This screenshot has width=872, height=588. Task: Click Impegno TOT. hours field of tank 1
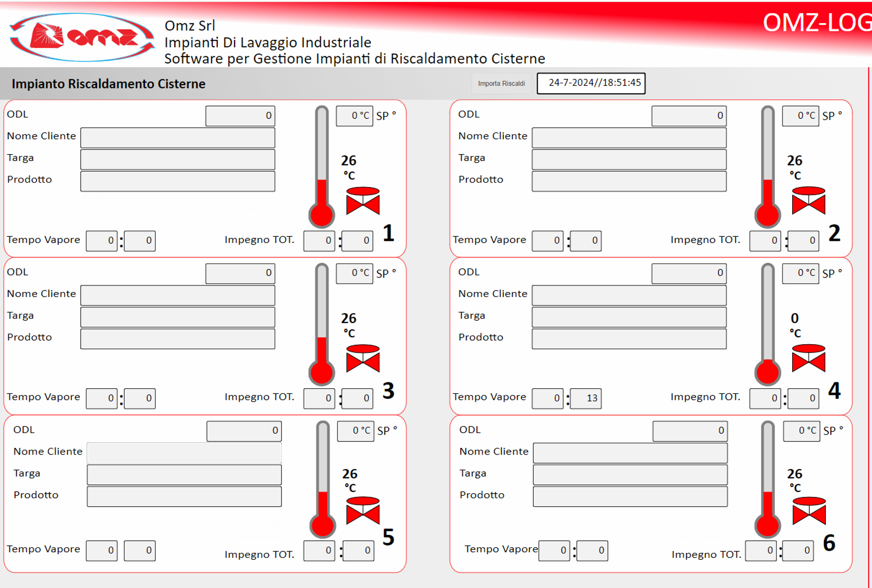click(x=319, y=241)
